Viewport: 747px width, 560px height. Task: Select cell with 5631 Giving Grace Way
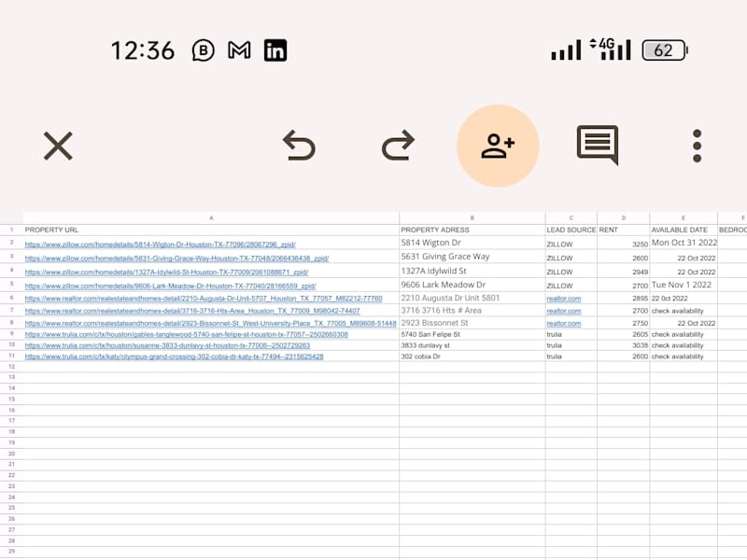(472, 258)
